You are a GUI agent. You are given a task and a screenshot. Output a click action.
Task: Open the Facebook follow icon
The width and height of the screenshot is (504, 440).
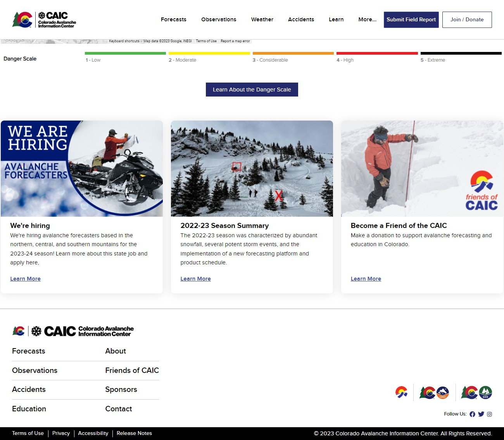(x=472, y=414)
